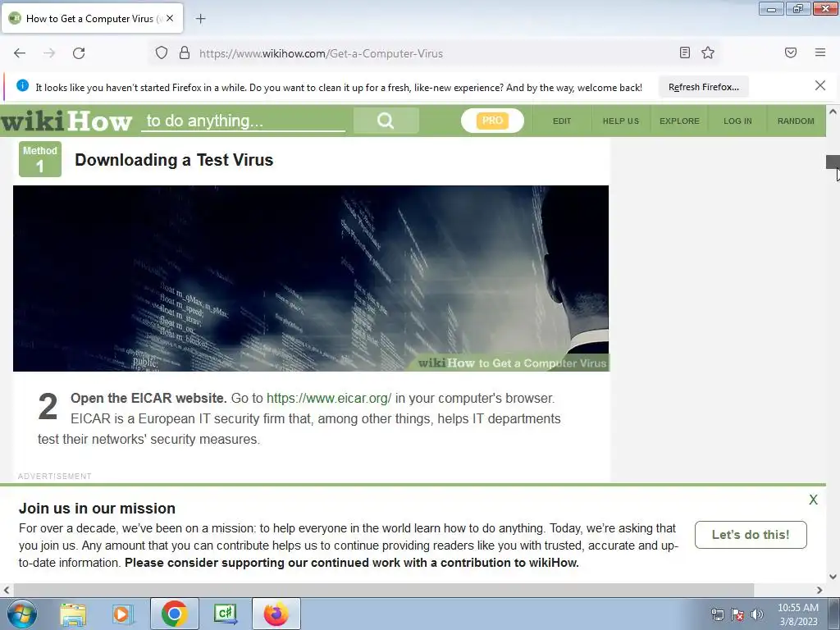Viewport: 840px width, 630px height.
Task: Click the volume speaker tray icon
Action: 757,614
